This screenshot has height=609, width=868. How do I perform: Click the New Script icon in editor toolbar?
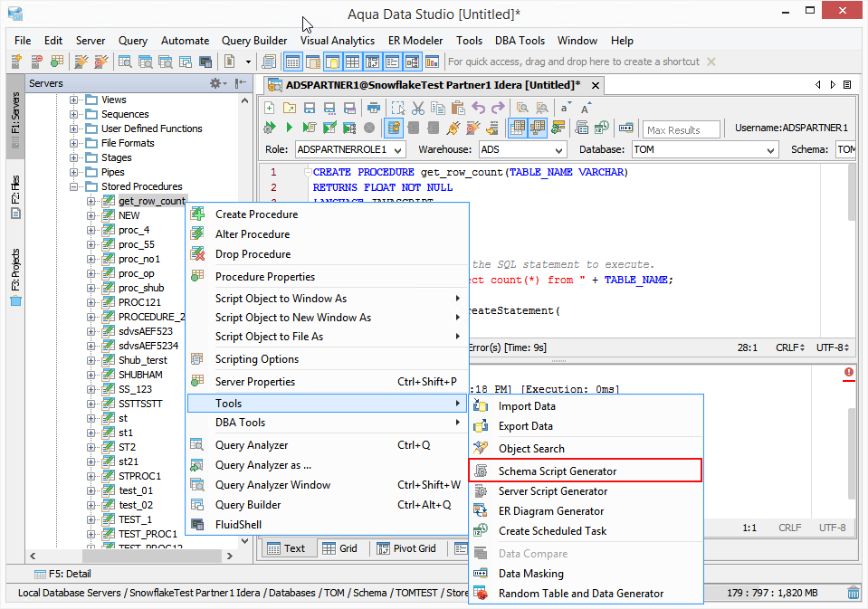click(269, 108)
